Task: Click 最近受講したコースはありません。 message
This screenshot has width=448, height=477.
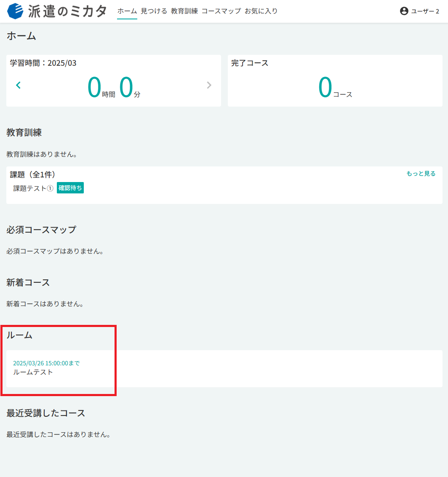Action: click(x=59, y=434)
